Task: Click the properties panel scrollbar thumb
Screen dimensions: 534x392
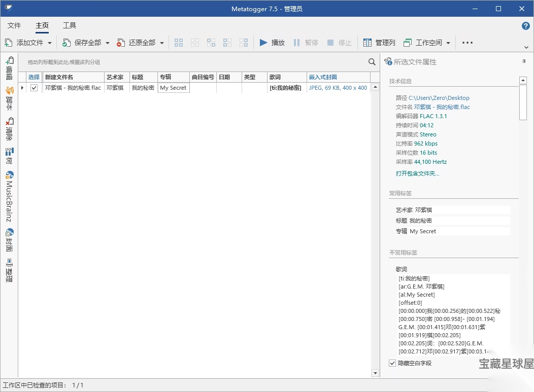Action: (x=523, y=102)
